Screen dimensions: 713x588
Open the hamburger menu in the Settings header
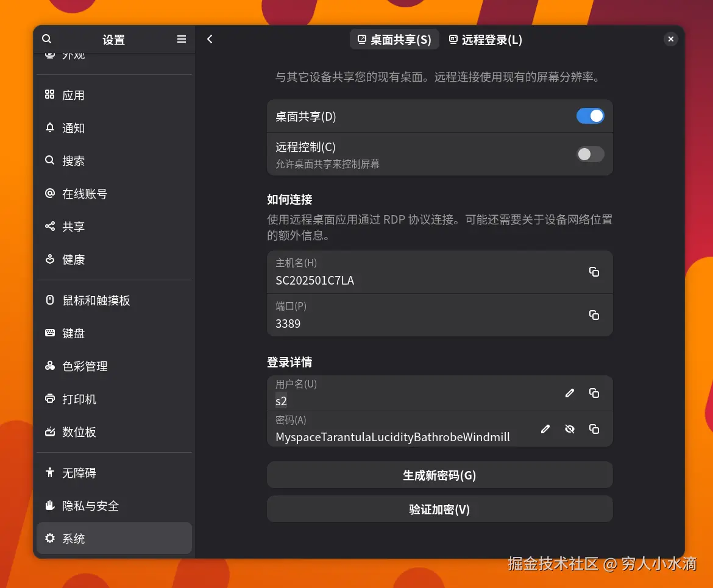[182, 39]
